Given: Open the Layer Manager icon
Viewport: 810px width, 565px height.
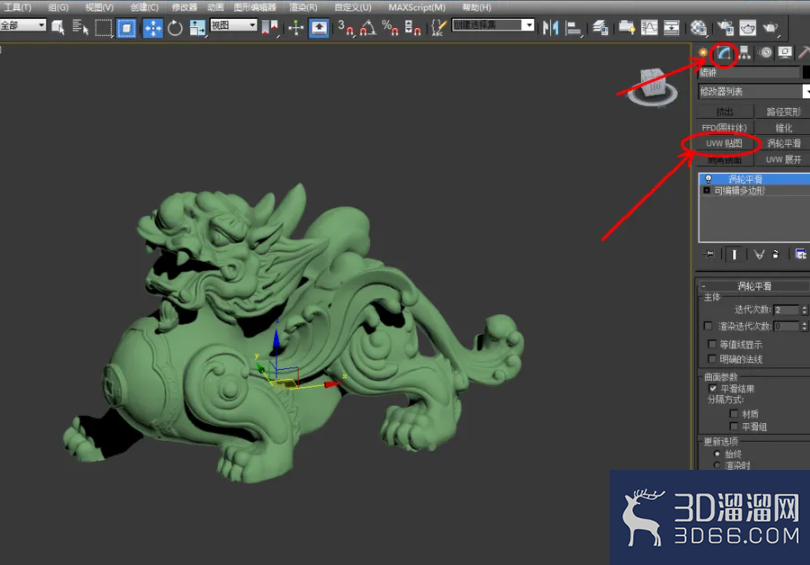Looking at the screenshot, I should (600, 27).
